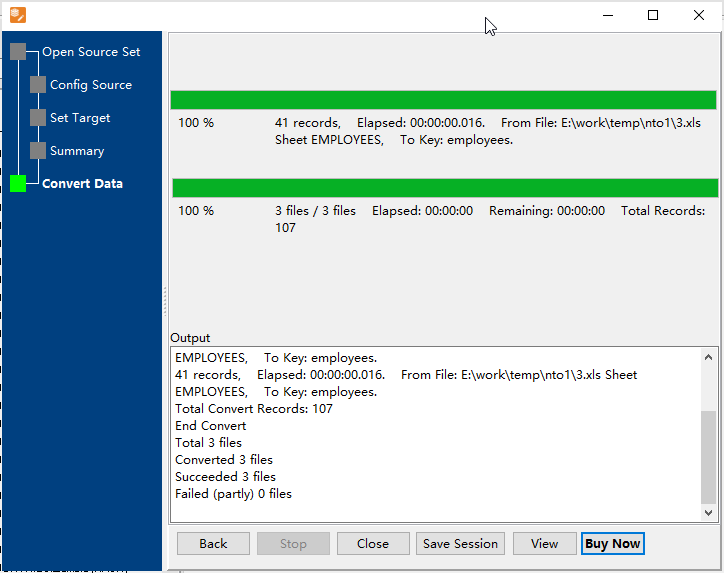Click the Summary step square icon
Viewport: 724px width, 573px height.
[x=38, y=151]
